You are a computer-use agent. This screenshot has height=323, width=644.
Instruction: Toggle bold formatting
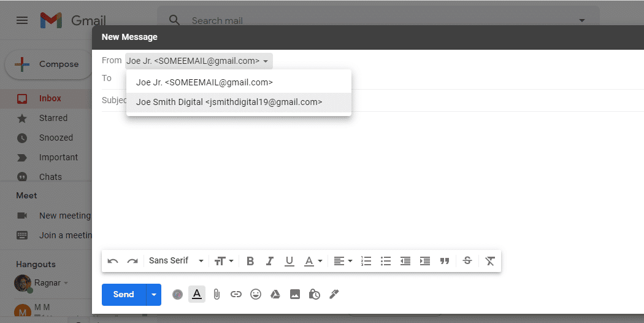point(250,261)
